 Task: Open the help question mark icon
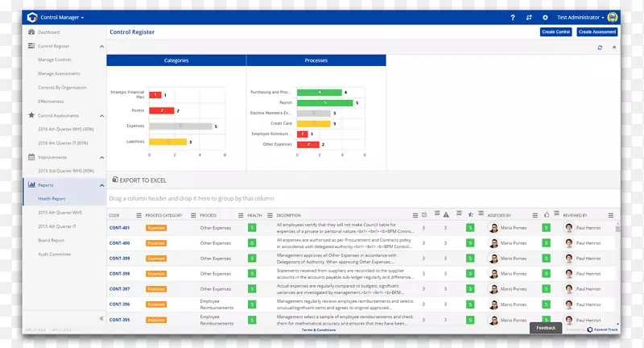coord(513,17)
